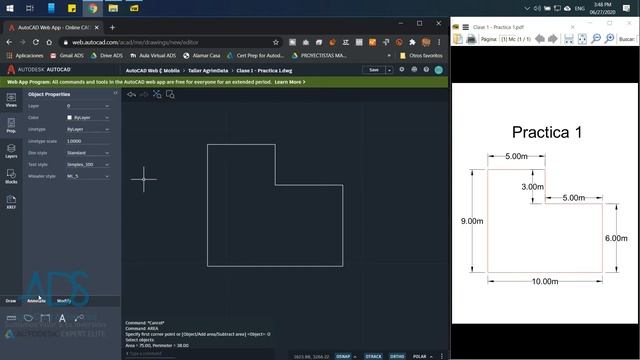Open the Blocks panel in sidebar
Image resolution: width=640 pixels, height=360 pixels.
pyautogui.click(x=11, y=176)
